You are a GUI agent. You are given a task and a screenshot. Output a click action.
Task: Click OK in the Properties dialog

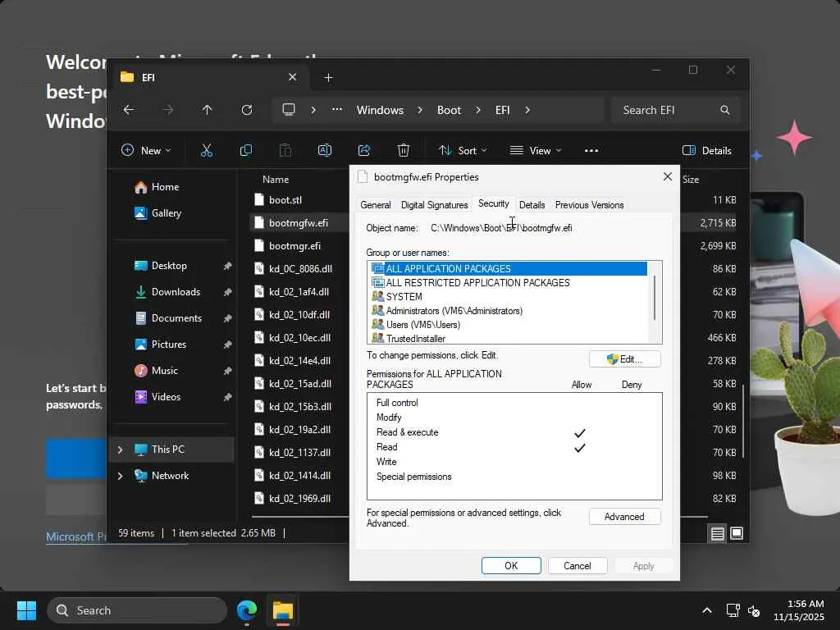click(x=511, y=566)
